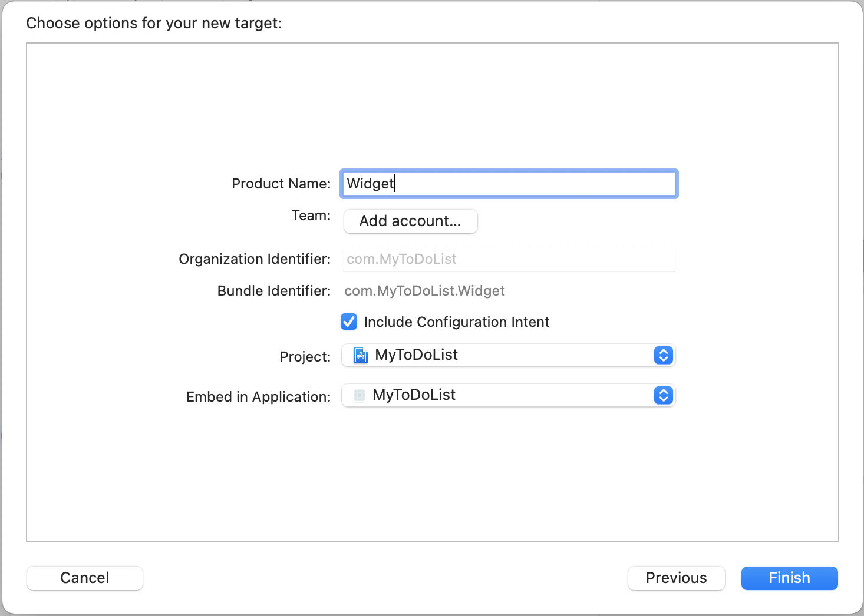Click the Embed in Application label
Screen dimensions: 864x616
258,397
